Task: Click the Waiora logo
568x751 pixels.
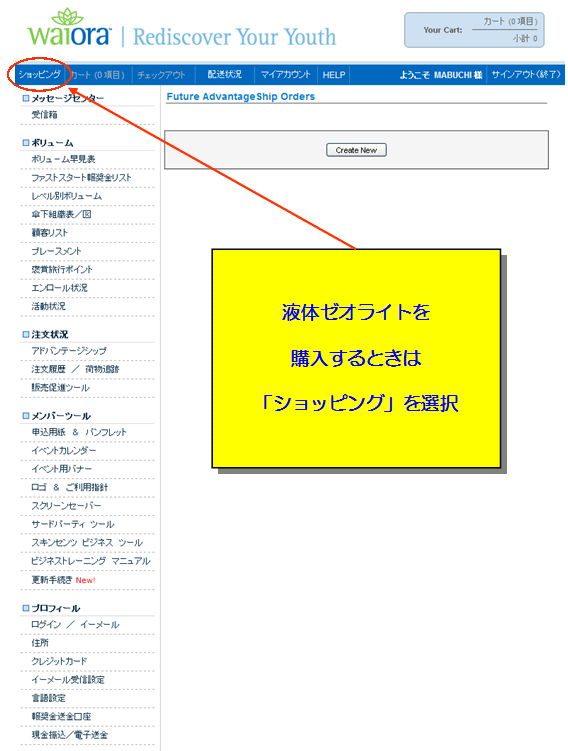Action: coord(69,28)
